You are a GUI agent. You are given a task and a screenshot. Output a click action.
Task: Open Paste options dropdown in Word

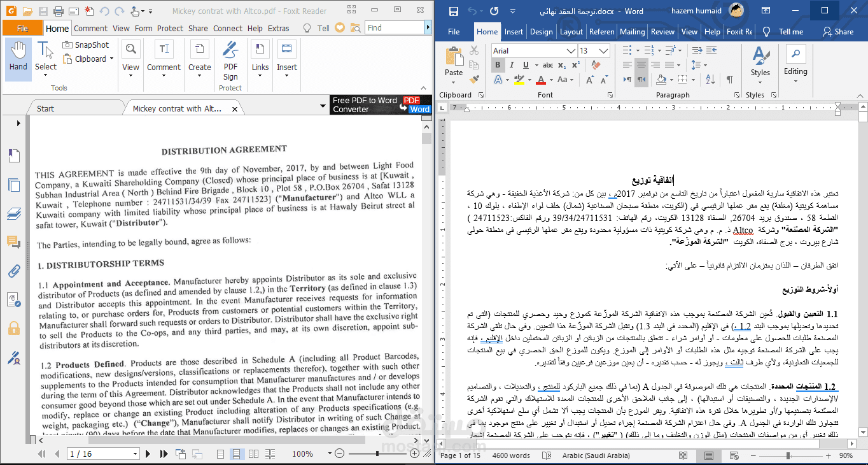click(454, 81)
